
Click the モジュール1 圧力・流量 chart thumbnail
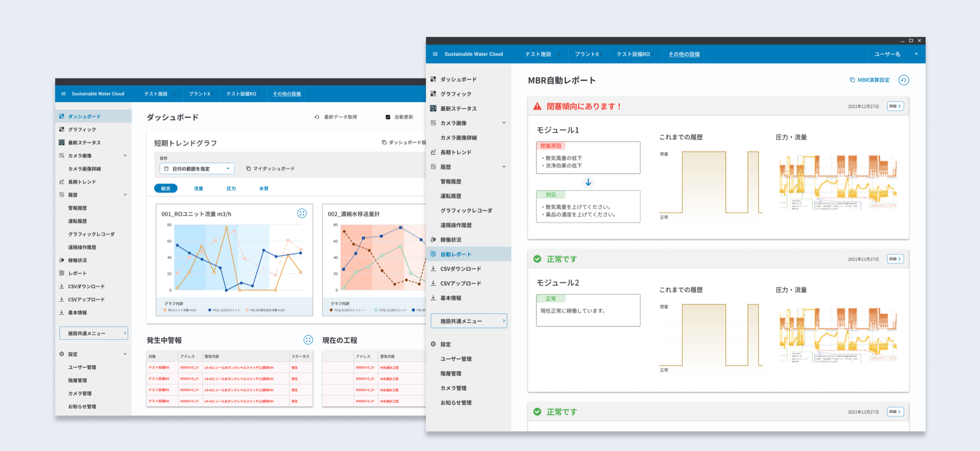coord(838,182)
